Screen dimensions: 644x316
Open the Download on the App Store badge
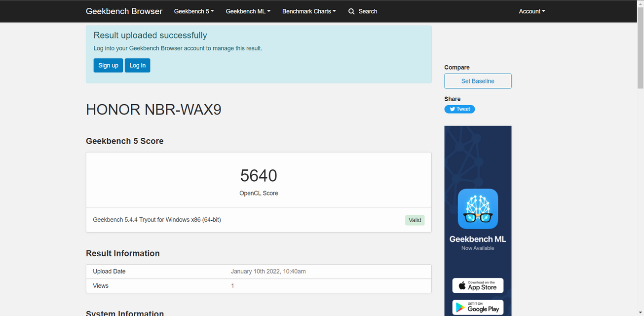[x=478, y=285]
